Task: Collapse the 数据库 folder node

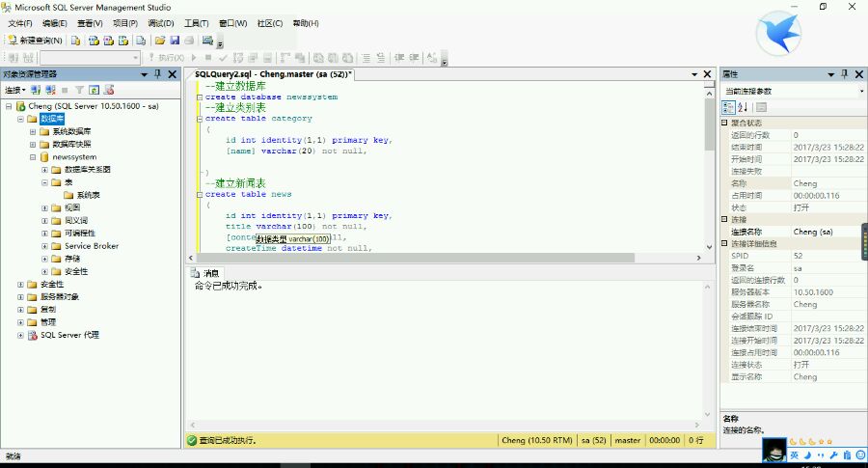Action: (20, 119)
